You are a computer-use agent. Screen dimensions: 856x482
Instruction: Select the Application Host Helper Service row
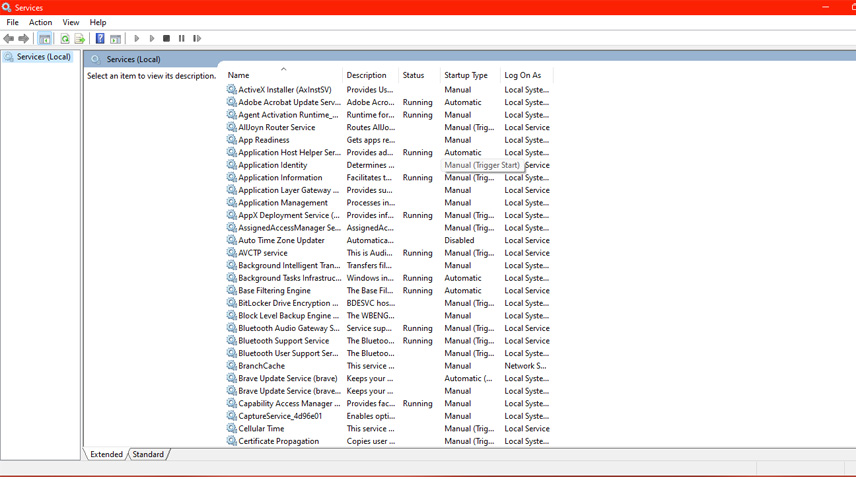388,152
